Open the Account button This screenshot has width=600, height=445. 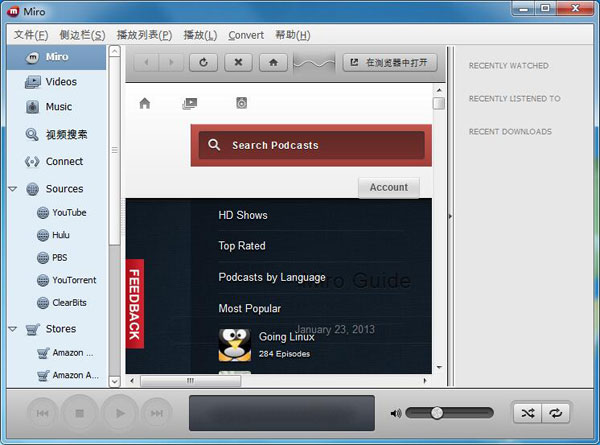pyautogui.click(x=389, y=187)
